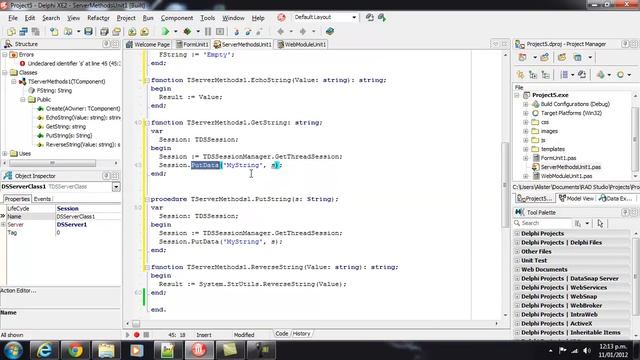Expand the Uses node in Structure
Screen dimensions: 640x360
point(5,153)
